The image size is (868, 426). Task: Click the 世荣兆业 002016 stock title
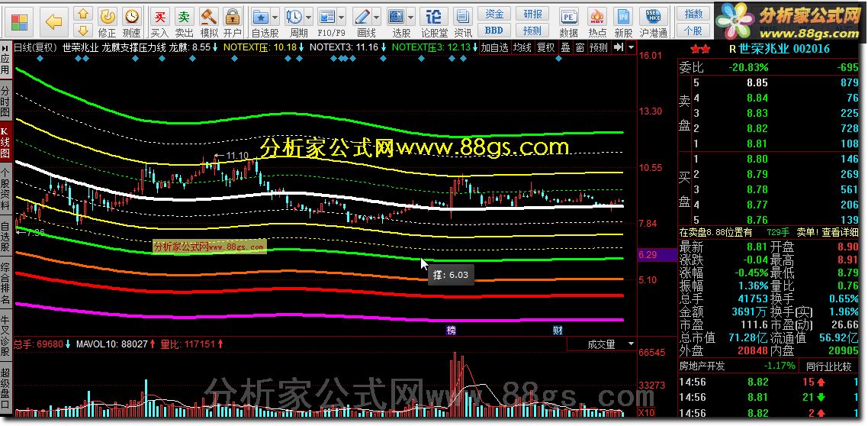click(x=784, y=49)
